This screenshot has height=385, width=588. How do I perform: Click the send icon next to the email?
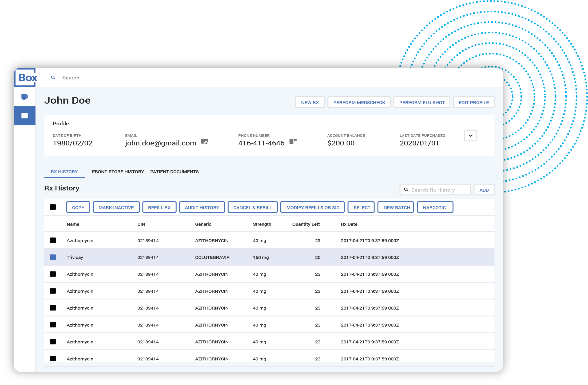coord(204,142)
